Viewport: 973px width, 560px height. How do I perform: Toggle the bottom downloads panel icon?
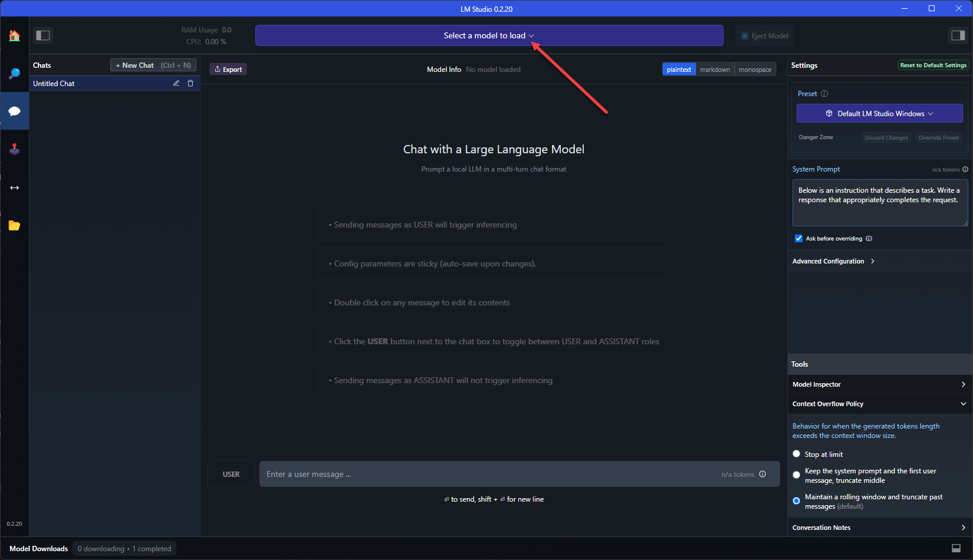point(956,548)
